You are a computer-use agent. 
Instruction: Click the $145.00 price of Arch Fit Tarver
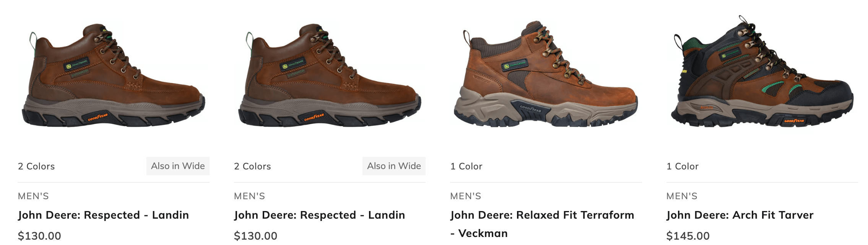coord(688,236)
